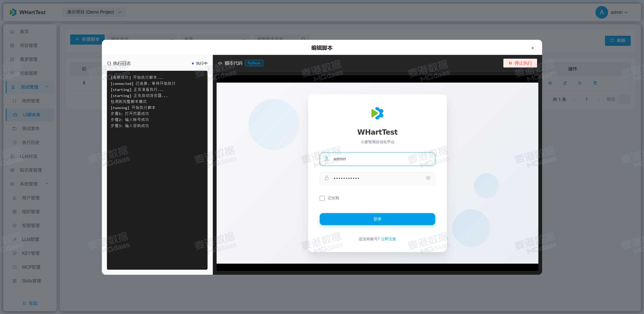Click the 立即注册 register link
Image resolution: width=644 pixels, height=314 pixels.
[388, 239]
